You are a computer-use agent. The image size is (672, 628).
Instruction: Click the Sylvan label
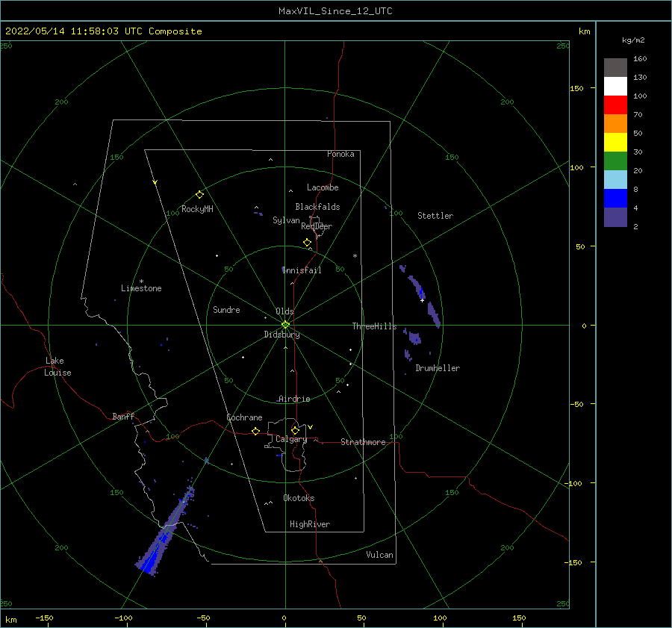[286, 220]
